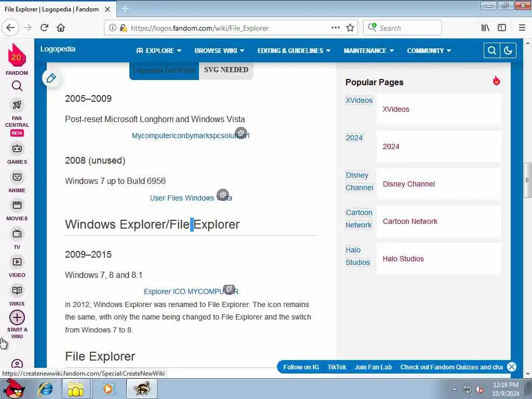Open Internet Explorer from taskbar

[x=46, y=389]
